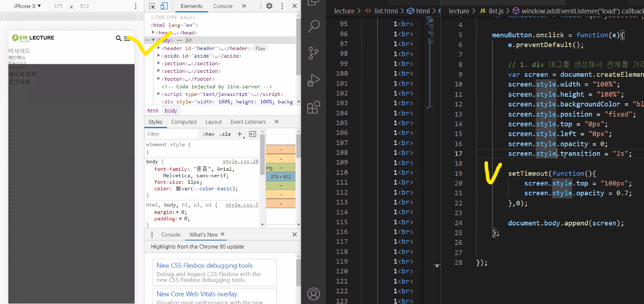The image size is (644, 304).
Task: Add a new style rule
Action: point(240,134)
